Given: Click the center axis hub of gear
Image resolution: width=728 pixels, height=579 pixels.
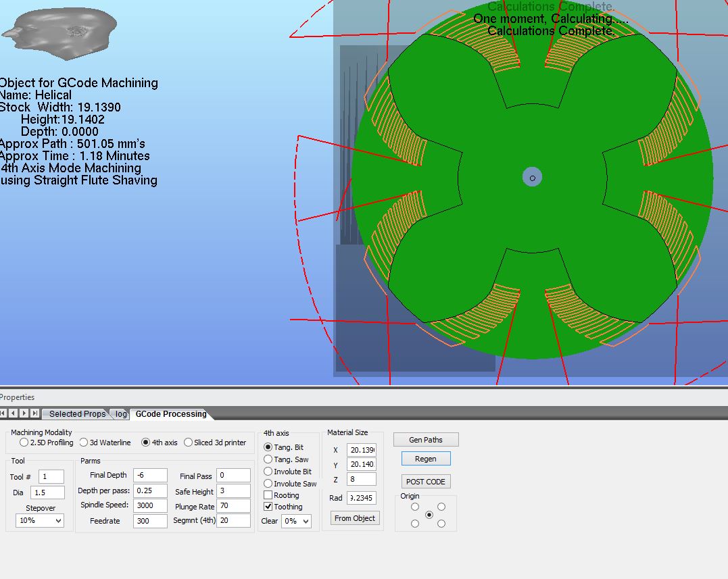Looking at the screenshot, I should point(533,178).
